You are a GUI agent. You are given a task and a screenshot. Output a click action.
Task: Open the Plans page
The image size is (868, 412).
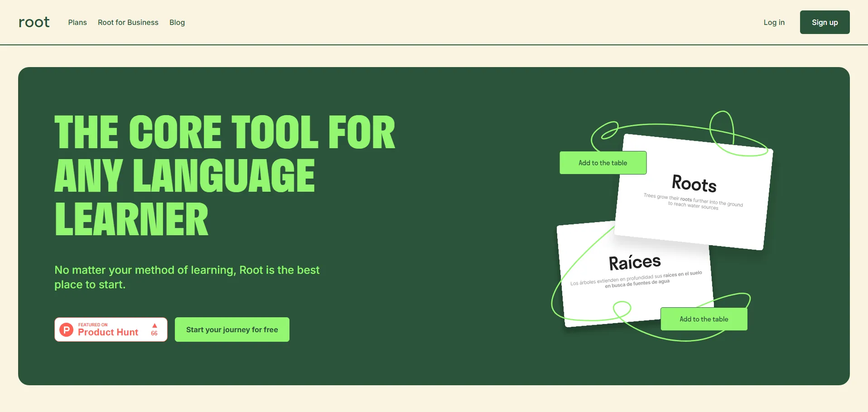pos(77,22)
